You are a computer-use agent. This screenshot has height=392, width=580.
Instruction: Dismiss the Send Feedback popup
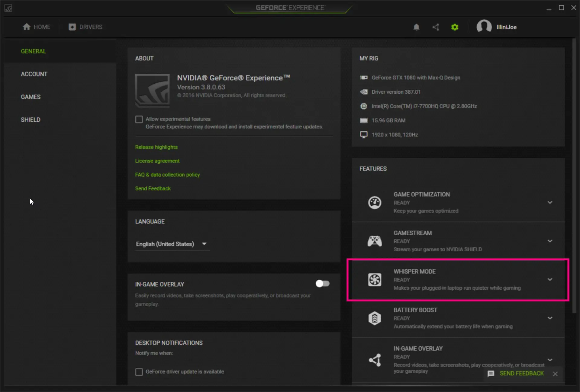555,374
